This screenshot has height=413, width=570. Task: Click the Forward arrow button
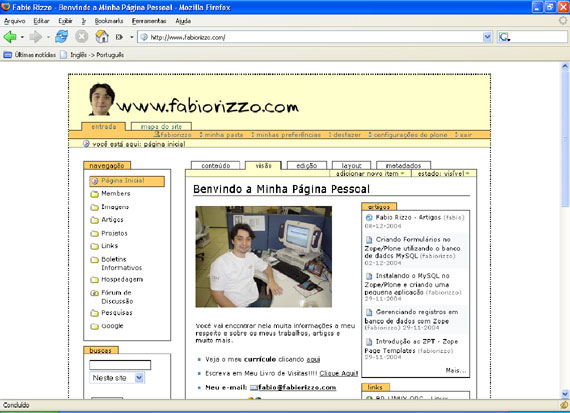coord(36,37)
